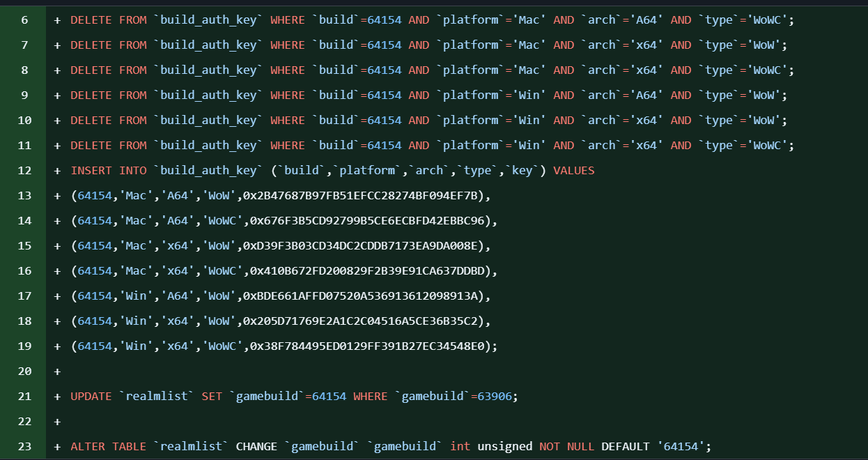Click the hex key 0x410B672FD200829F2B39E91CA637DDBD

(367, 271)
